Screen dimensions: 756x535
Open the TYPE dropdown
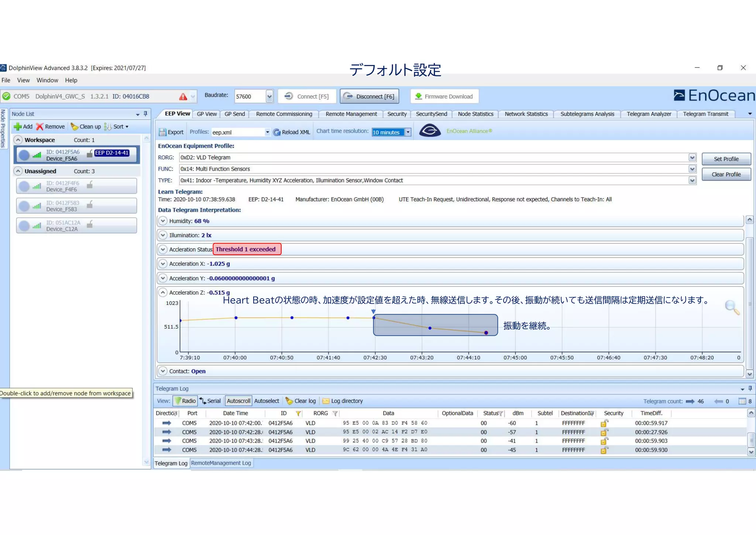pos(692,180)
